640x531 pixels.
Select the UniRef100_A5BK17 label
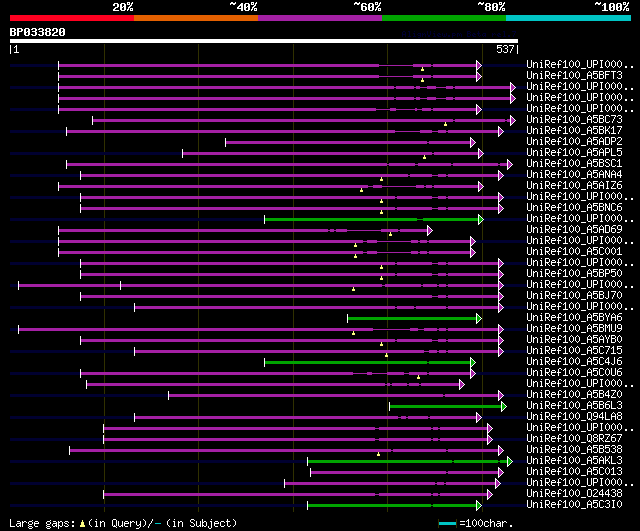coord(574,131)
